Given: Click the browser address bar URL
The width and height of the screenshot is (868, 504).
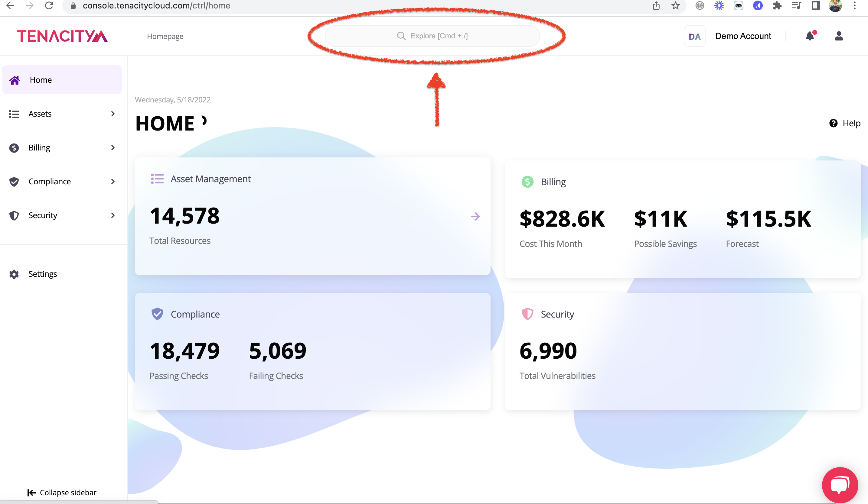Looking at the screenshot, I should point(156,5).
